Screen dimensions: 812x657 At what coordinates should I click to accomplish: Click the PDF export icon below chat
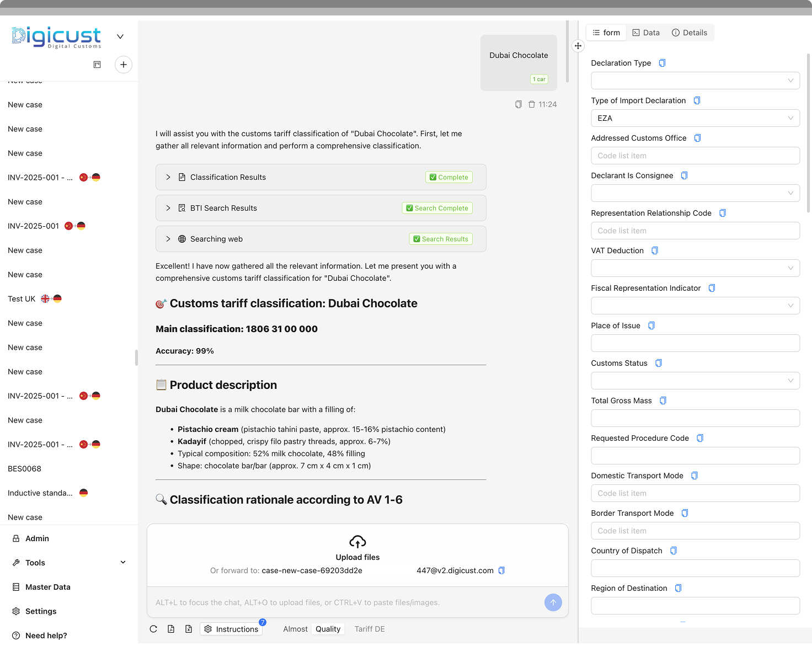171,629
